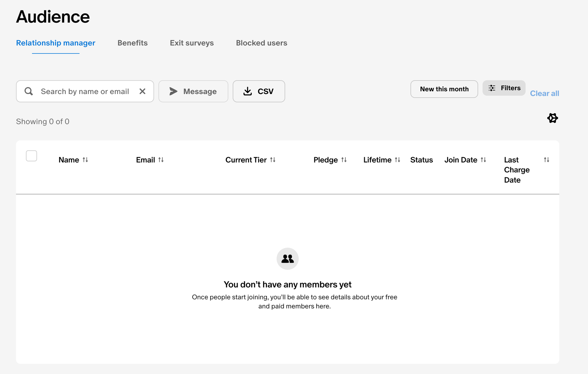588x374 pixels.
Task: Go to Blocked users tab
Action: point(262,43)
